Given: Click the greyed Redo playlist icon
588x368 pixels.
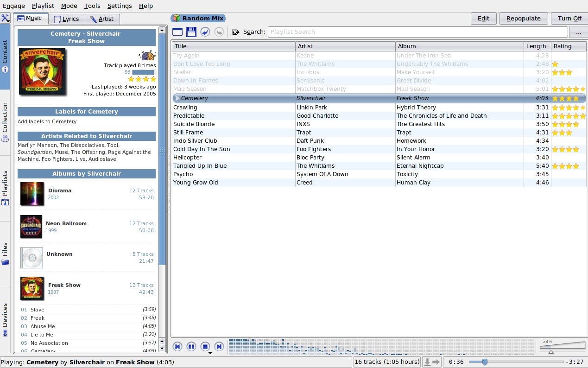Looking at the screenshot, I should (x=219, y=32).
